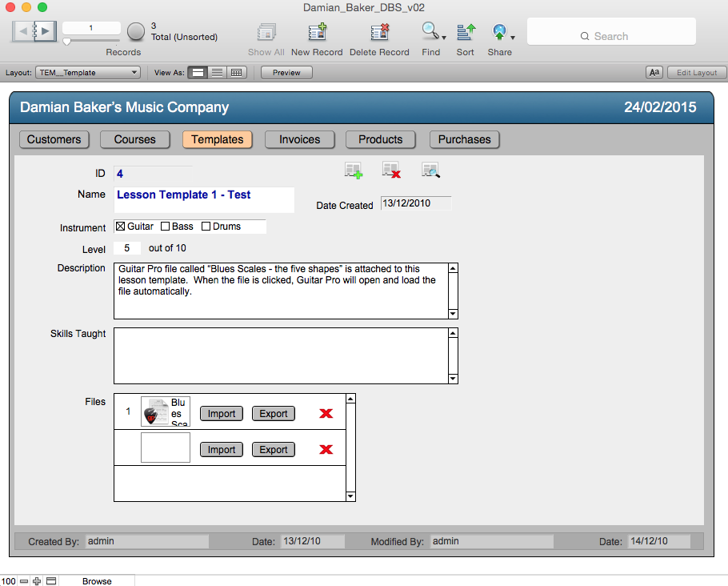
Task: Open the Find magnifier tool
Action: click(430, 31)
